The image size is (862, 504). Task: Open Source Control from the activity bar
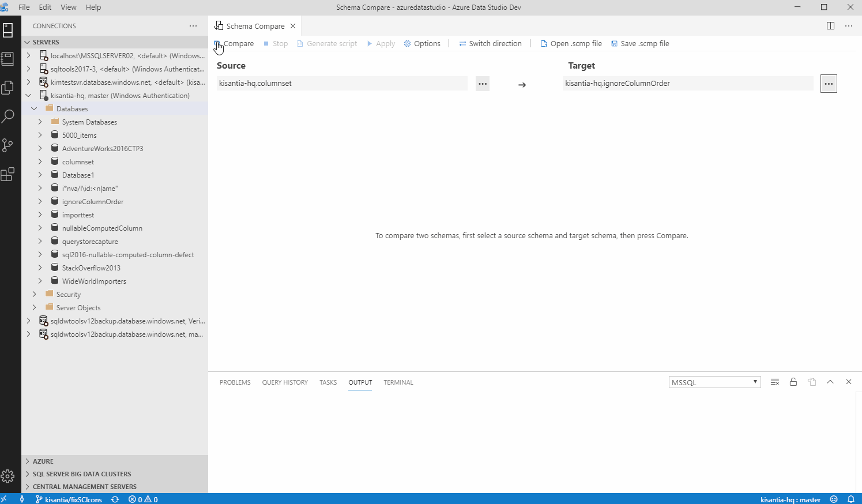[8, 145]
